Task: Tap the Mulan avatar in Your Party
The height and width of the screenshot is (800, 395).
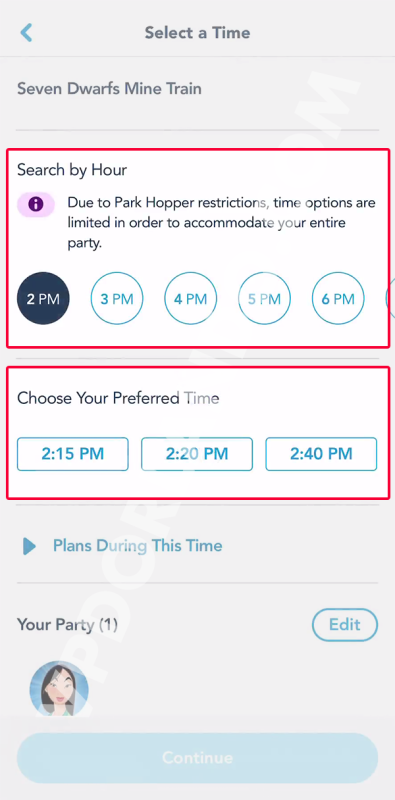Action: tap(59, 689)
